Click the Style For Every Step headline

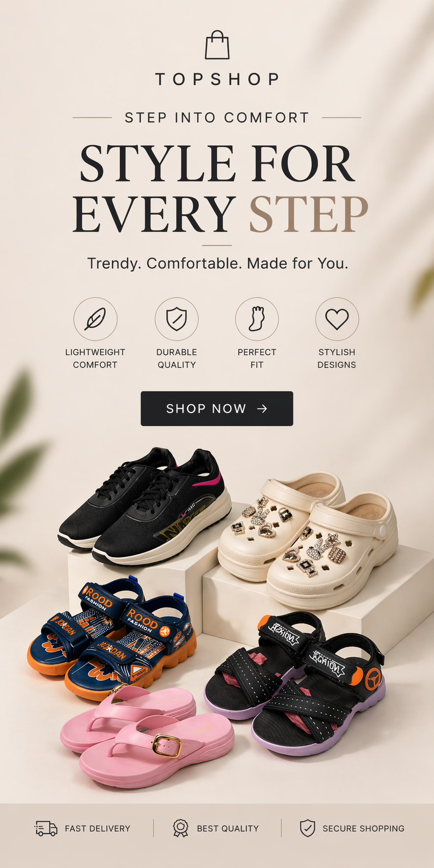(220, 188)
